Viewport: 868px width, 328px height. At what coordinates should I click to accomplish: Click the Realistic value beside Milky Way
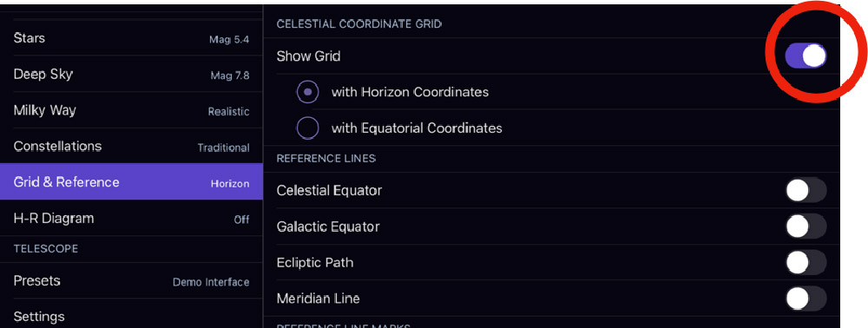point(228,111)
